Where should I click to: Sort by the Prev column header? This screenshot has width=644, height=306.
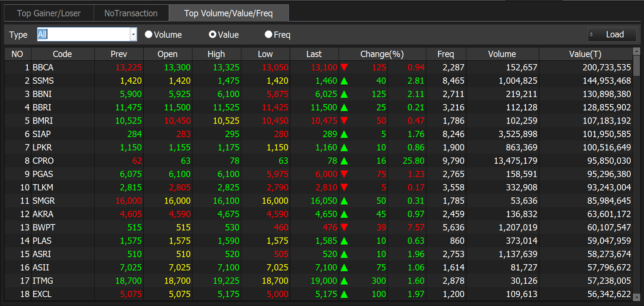pos(119,54)
